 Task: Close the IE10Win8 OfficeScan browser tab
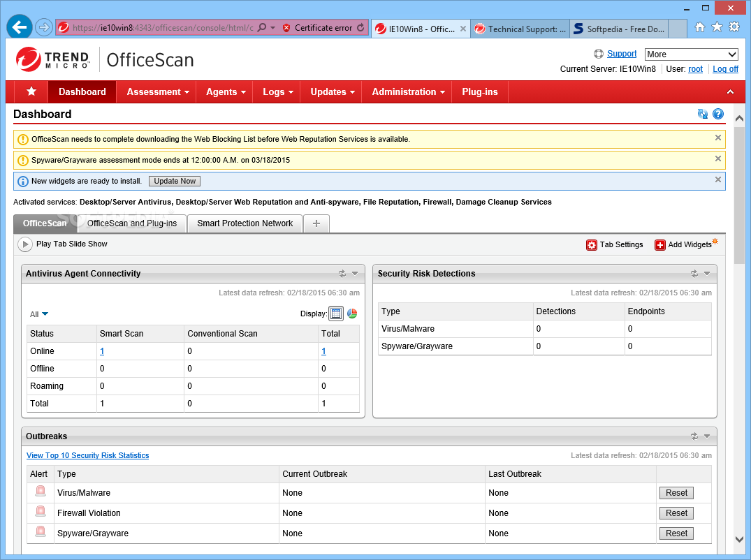[463, 29]
